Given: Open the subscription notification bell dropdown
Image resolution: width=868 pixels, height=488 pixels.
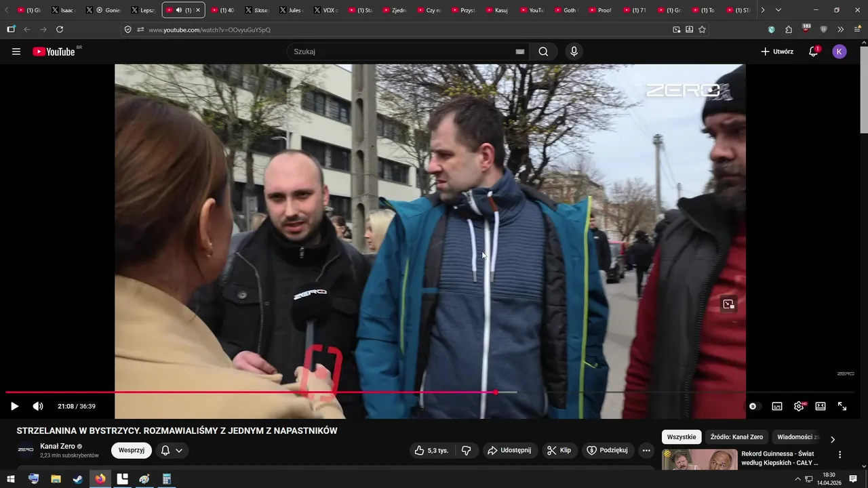Looking at the screenshot, I should click(x=172, y=450).
